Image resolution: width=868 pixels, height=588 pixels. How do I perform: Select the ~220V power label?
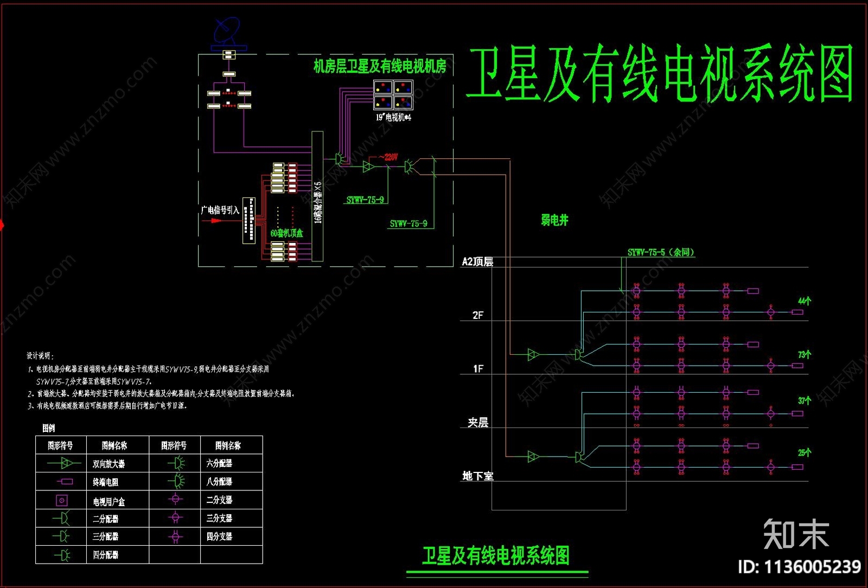coord(388,157)
